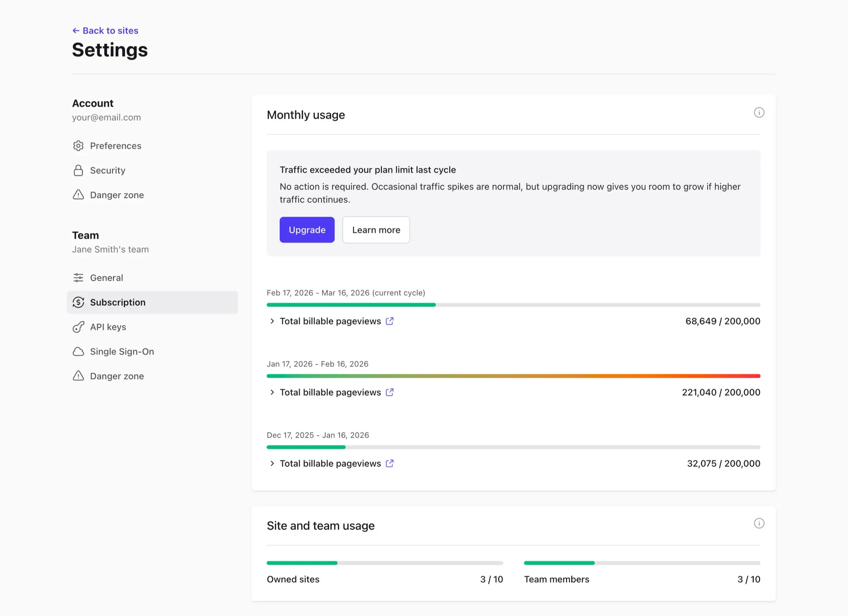Click the Preferences gear icon
Image resolution: width=848 pixels, height=616 pixels.
78,146
